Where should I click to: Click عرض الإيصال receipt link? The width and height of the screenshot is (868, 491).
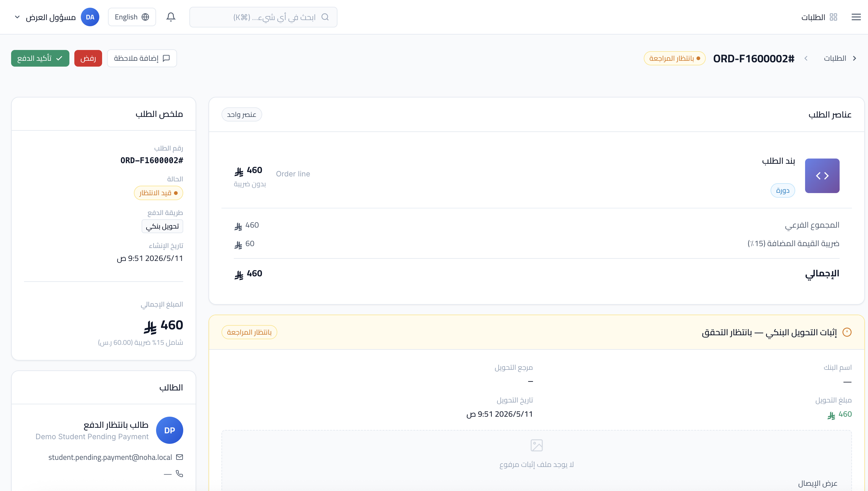[x=817, y=483]
